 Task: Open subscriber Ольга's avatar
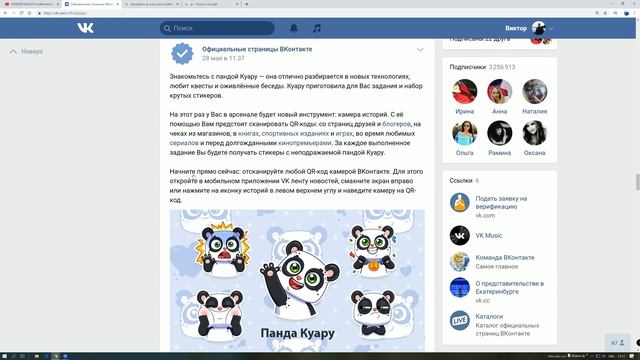(464, 133)
